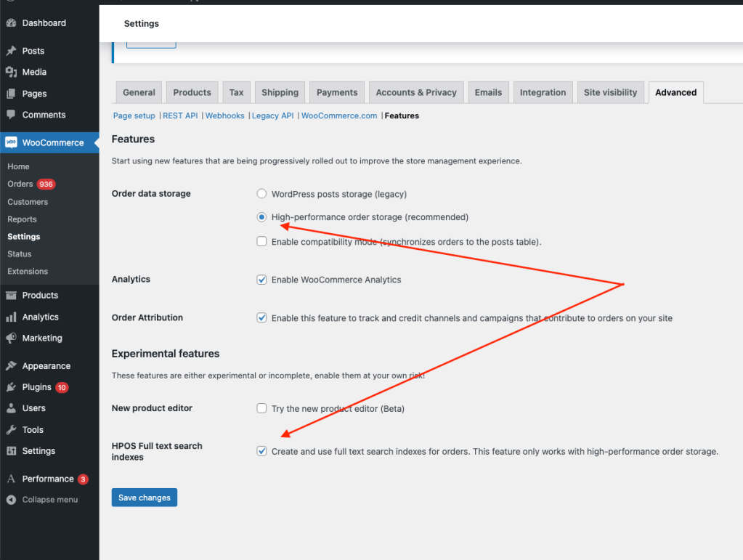
Task: Click the Pages document icon
Action: [x=11, y=94]
